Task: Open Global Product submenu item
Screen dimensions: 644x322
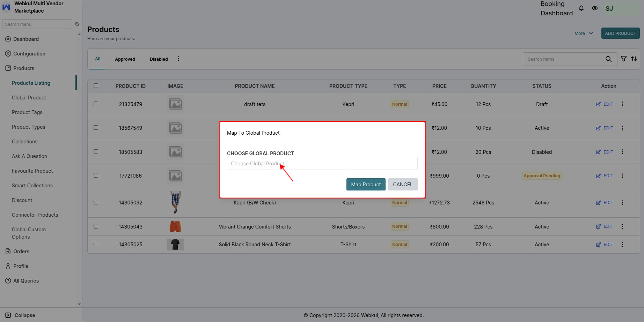Action: point(29,98)
